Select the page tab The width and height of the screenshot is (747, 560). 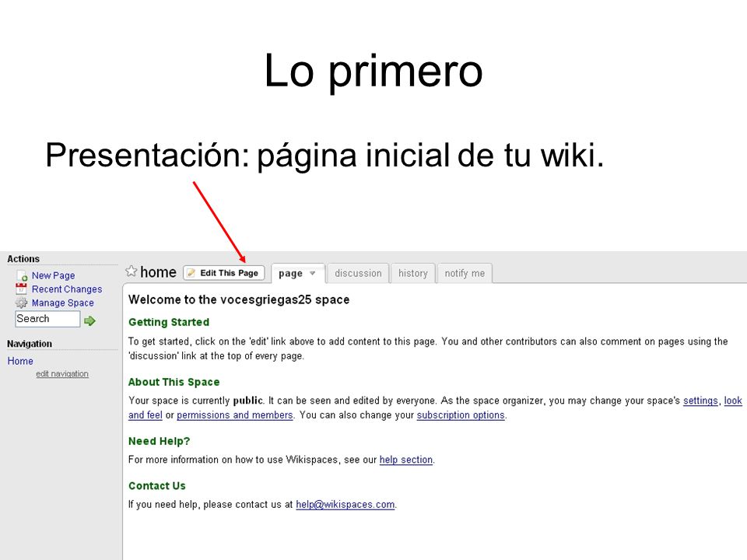point(298,273)
